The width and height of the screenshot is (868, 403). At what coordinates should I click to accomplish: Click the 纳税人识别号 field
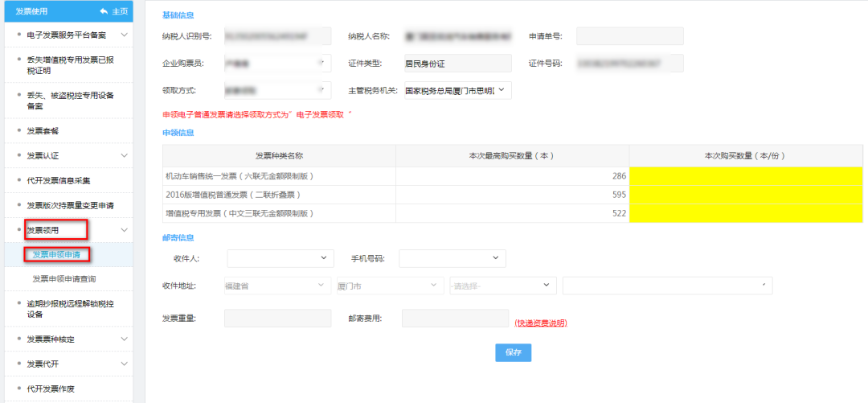(x=277, y=36)
